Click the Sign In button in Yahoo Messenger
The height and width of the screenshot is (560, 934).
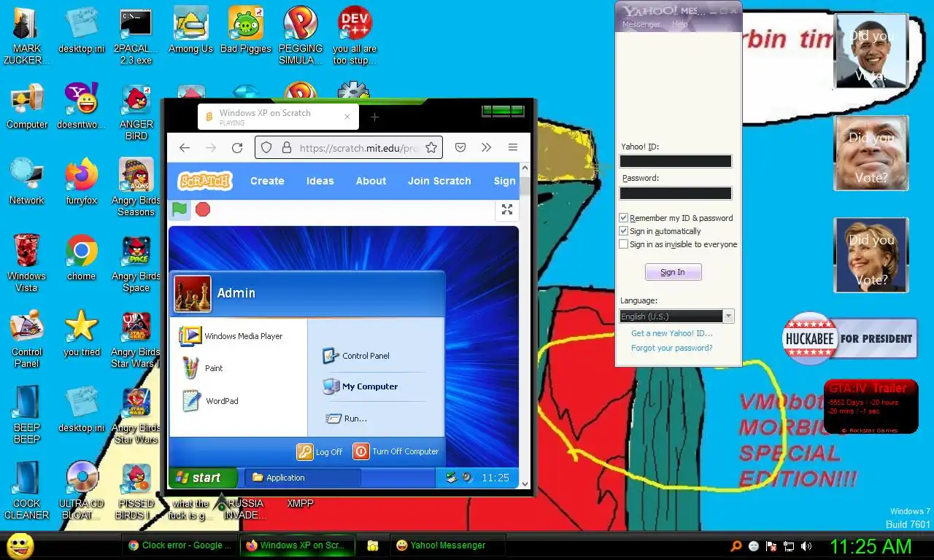pos(673,272)
